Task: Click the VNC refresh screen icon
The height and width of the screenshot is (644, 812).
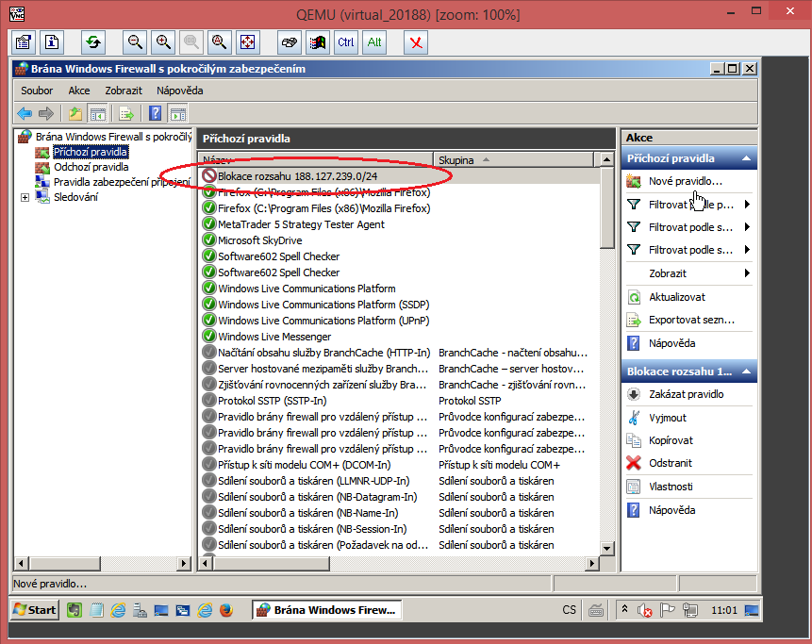Action: click(93, 41)
